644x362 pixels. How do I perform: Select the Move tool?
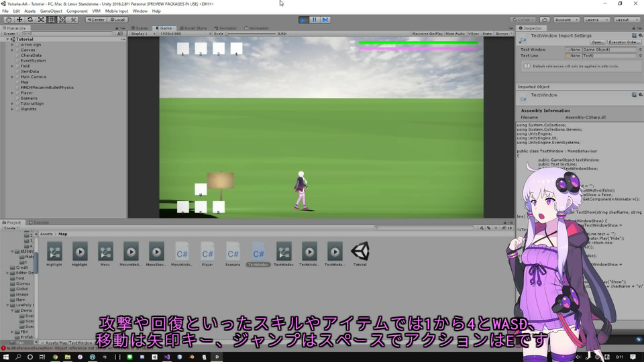pyautogui.click(x=19, y=19)
